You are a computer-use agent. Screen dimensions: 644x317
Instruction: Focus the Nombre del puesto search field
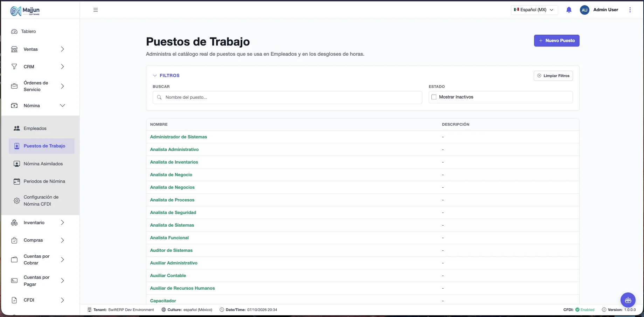pos(288,97)
